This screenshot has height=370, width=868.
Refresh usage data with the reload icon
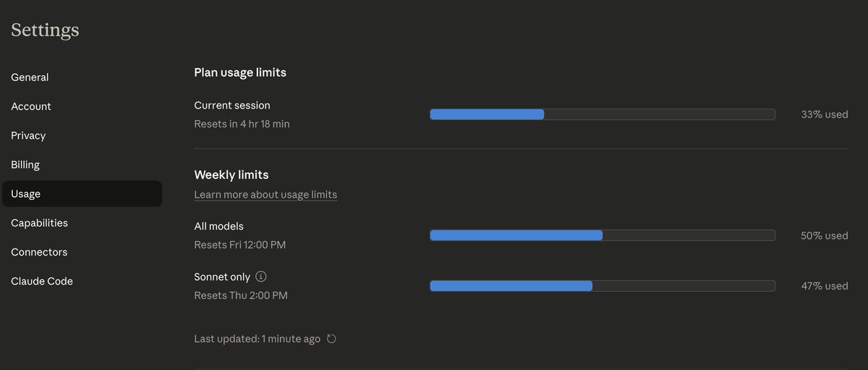pyautogui.click(x=331, y=339)
